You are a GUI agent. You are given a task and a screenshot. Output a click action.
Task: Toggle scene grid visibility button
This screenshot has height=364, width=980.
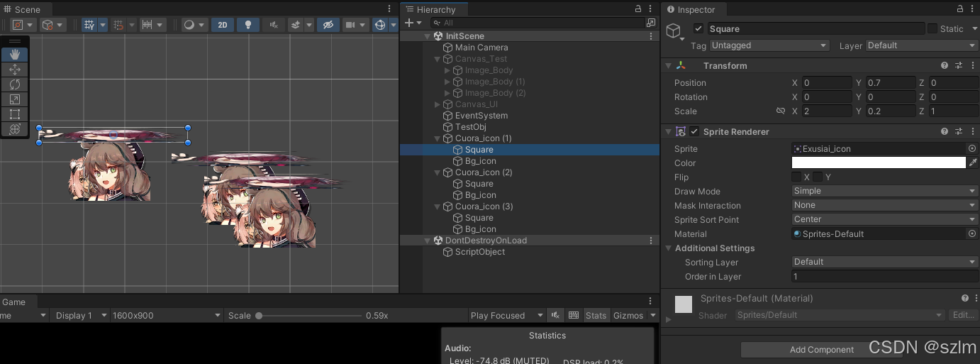pyautogui.click(x=89, y=25)
